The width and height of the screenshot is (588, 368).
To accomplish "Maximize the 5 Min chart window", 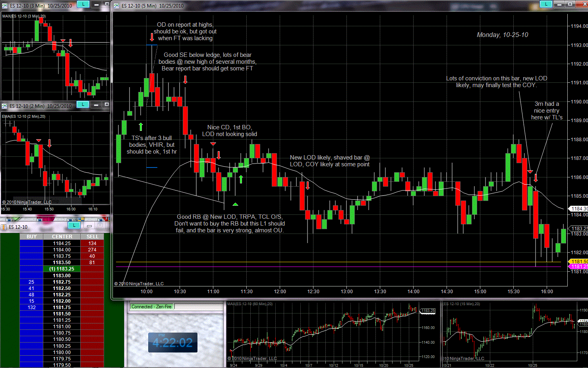I will [x=570, y=4].
